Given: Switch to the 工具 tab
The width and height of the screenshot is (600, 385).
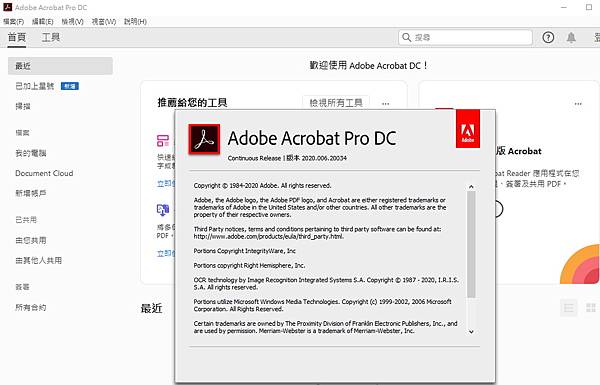Looking at the screenshot, I should point(51,37).
